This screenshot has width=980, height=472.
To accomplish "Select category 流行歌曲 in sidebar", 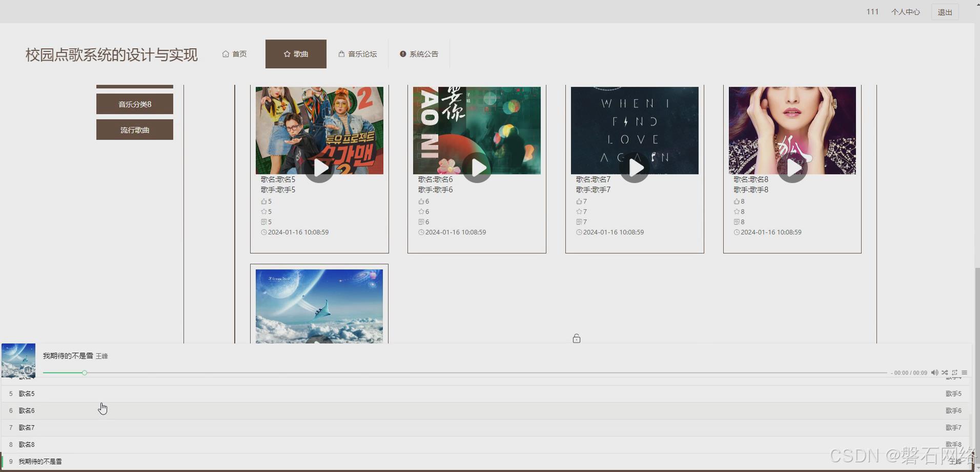I will [x=135, y=130].
